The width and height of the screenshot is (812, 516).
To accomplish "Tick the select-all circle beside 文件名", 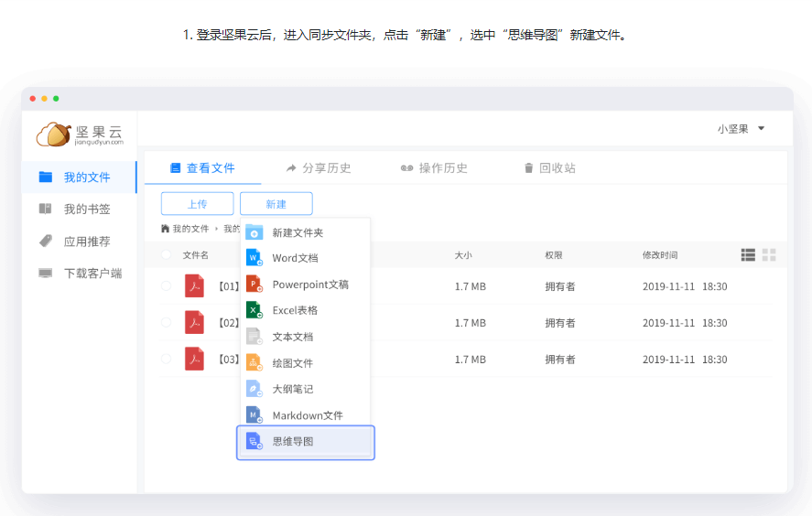I will (x=167, y=254).
